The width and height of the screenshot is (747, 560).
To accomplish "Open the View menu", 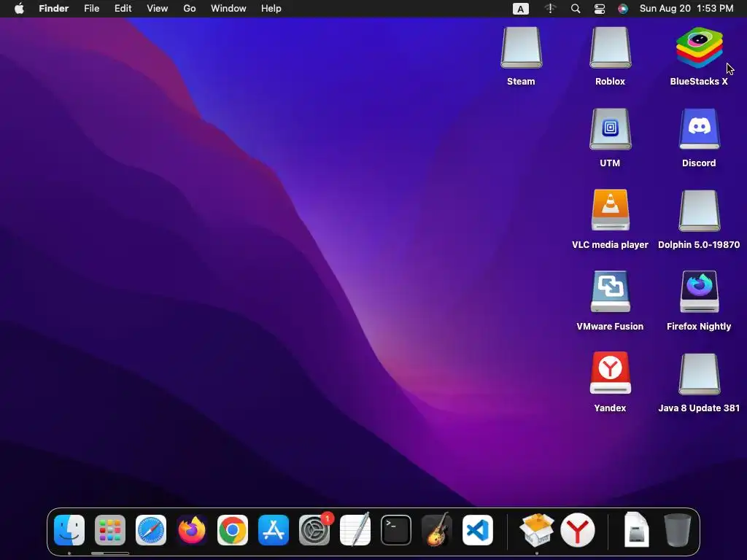I will point(158,9).
